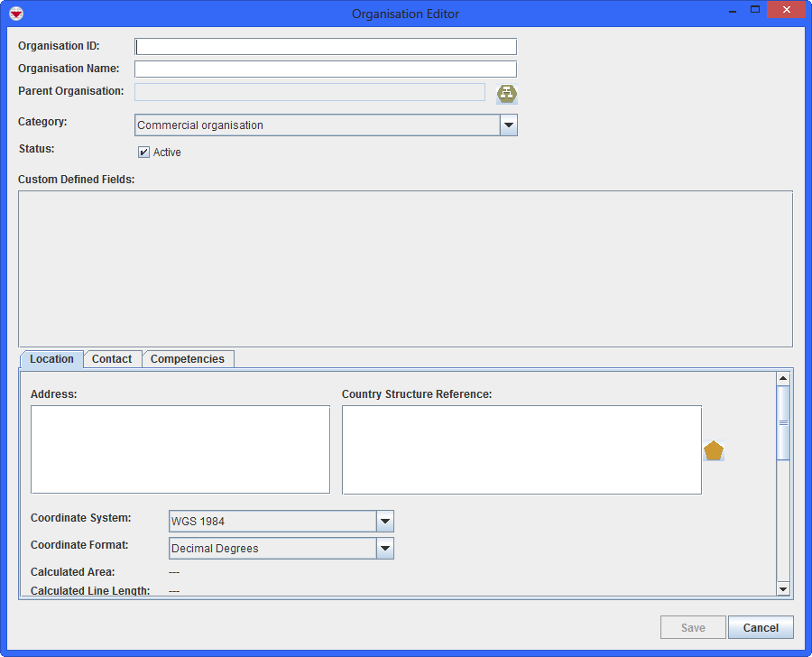Switch to the Contact tab
Image resolution: width=812 pixels, height=657 pixels.
coord(112,359)
